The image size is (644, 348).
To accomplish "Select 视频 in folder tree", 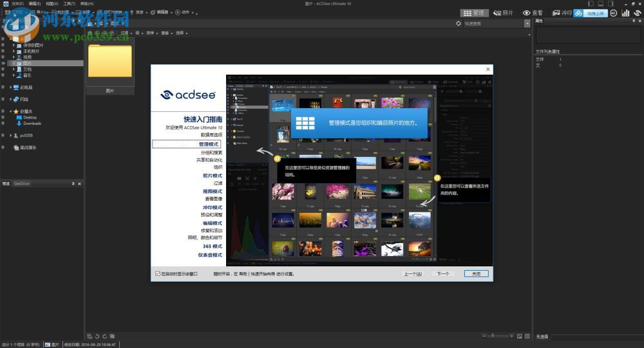I will (x=27, y=57).
